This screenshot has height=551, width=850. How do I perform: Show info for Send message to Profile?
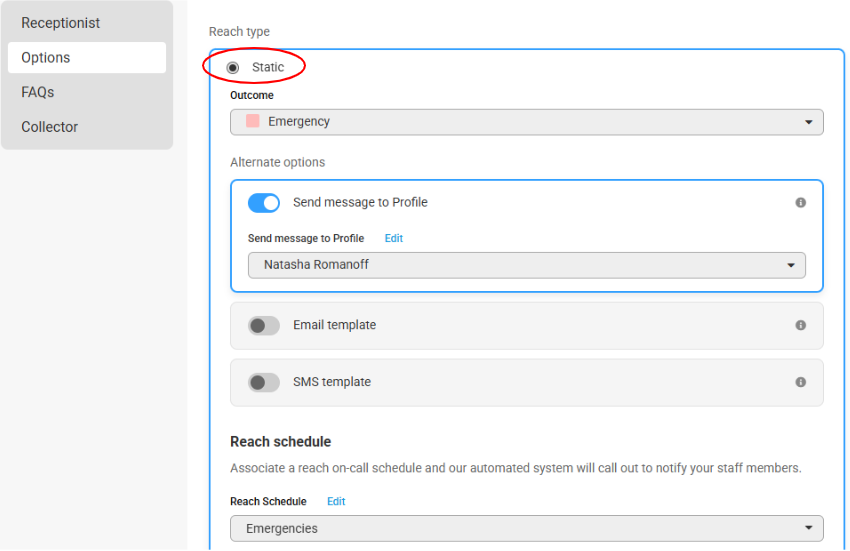coord(800,203)
